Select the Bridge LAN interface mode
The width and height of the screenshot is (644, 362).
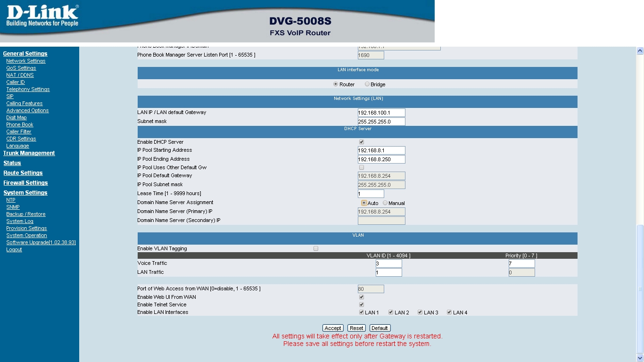click(x=367, y=84)
